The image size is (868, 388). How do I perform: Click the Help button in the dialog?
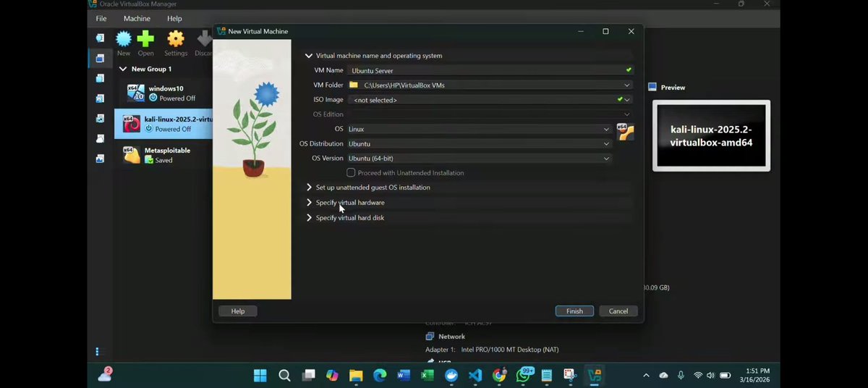click(x=238, y=311)
